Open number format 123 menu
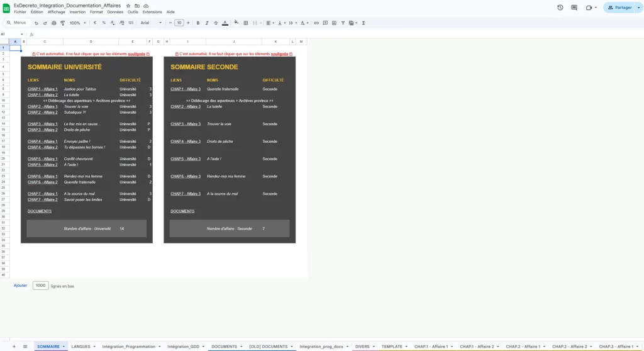This screenshot has width=644, height=351. (x=131, y=23)
